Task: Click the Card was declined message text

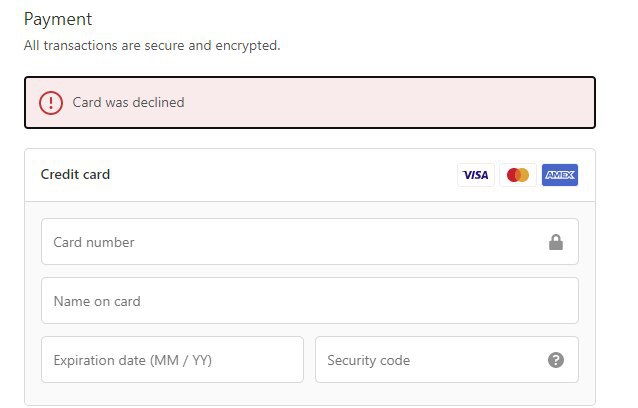Action: [129, 103]
